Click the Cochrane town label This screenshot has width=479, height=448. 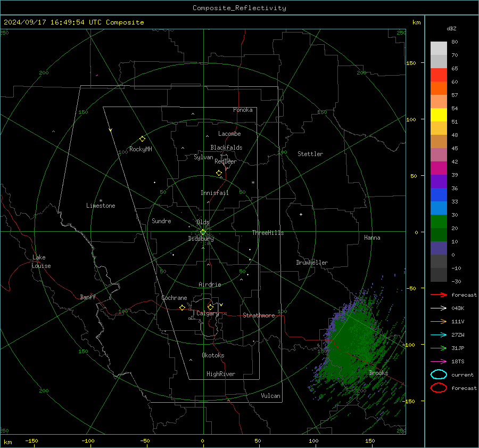click(x=174, y=298)
